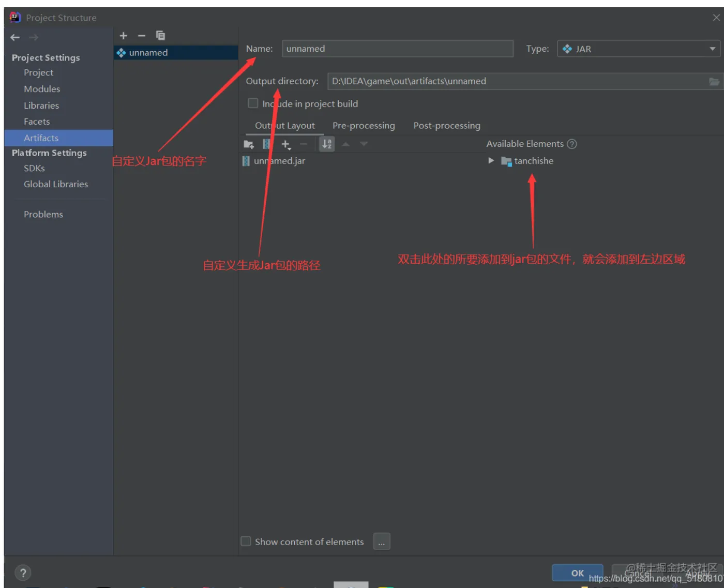Enable Include in project build
This screenshot has height=588, width=724.
click(253, 103)
